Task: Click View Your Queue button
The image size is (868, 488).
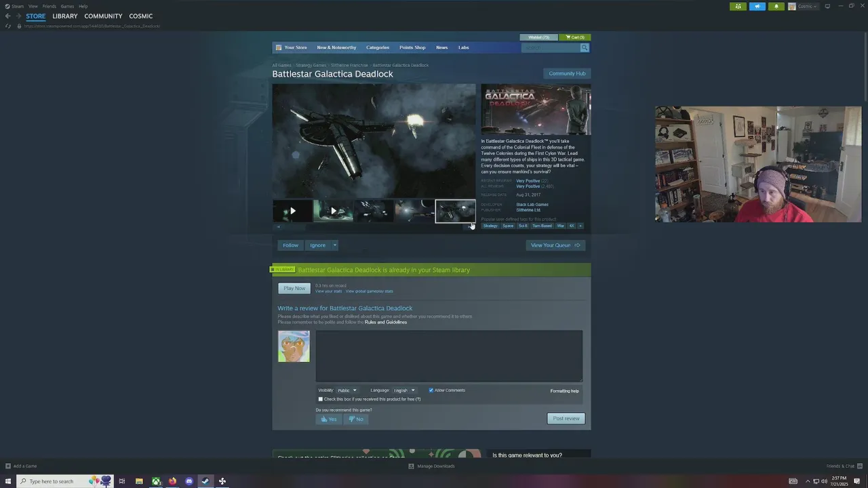Action: [x=555, y=245]
